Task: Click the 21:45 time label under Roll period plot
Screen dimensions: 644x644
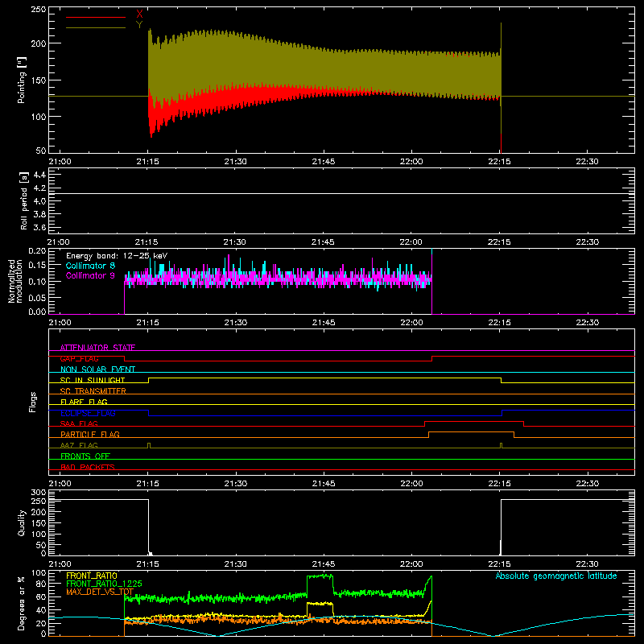Action: [323, 242]
